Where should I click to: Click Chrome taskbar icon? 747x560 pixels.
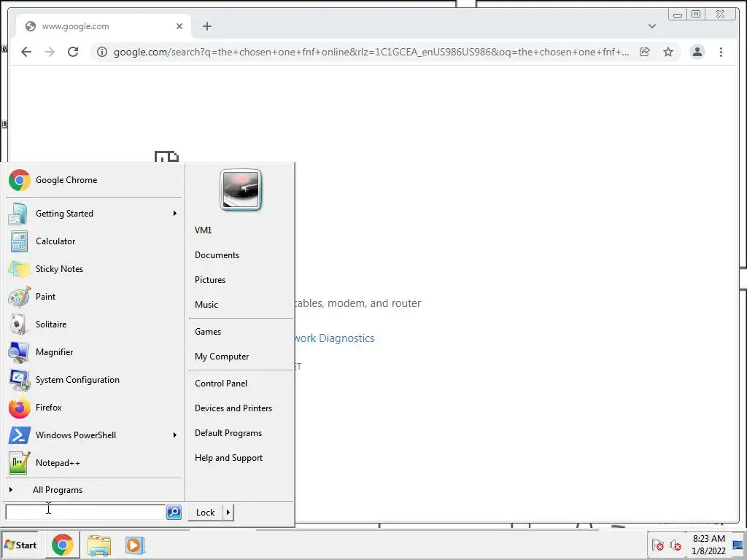pyautogui.click(x=63, y=545)
